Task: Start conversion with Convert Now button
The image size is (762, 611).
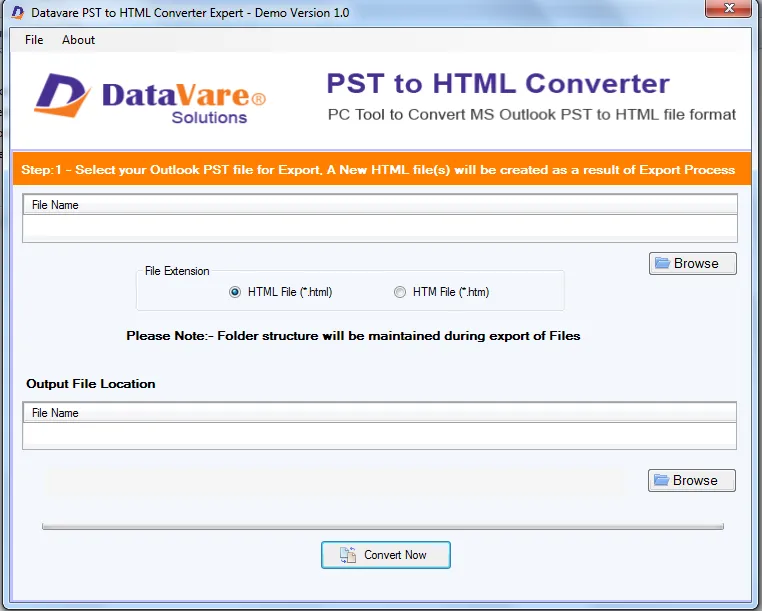Action: click(x=385, y=555)
